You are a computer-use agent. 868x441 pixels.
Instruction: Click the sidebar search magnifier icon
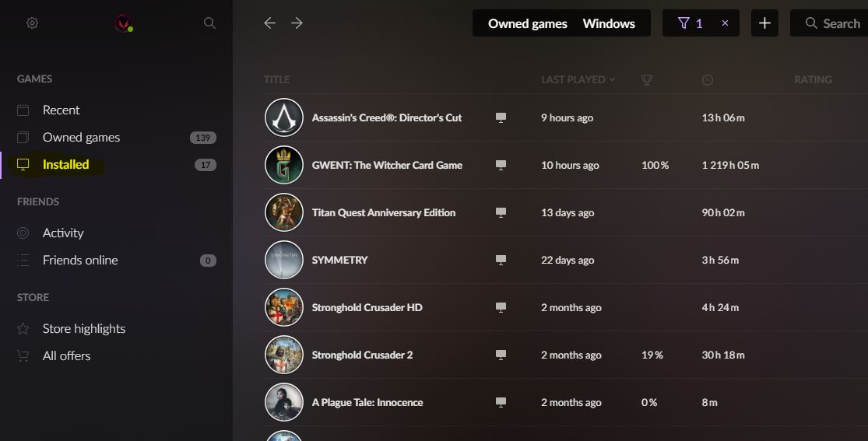(209, 23)
